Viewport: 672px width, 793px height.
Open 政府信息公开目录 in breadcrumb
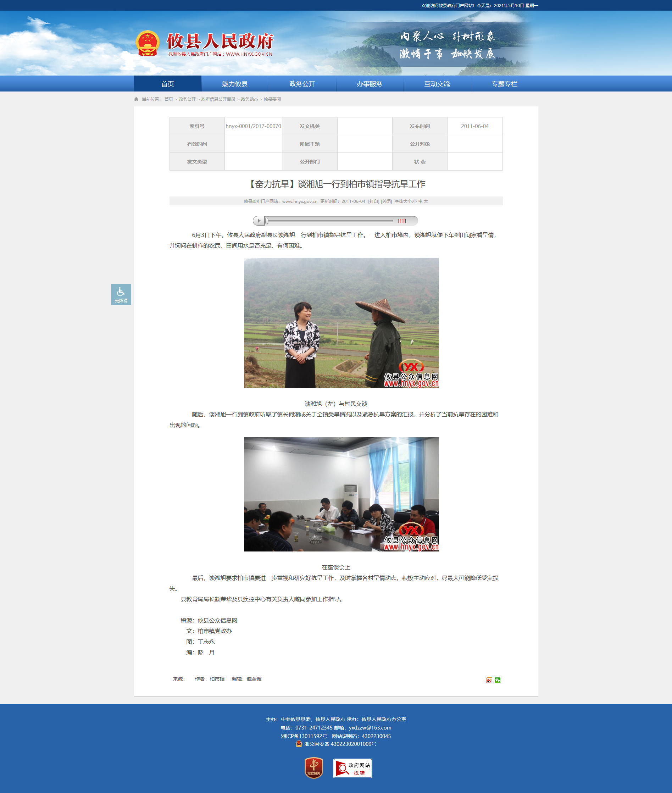point(218,99)
